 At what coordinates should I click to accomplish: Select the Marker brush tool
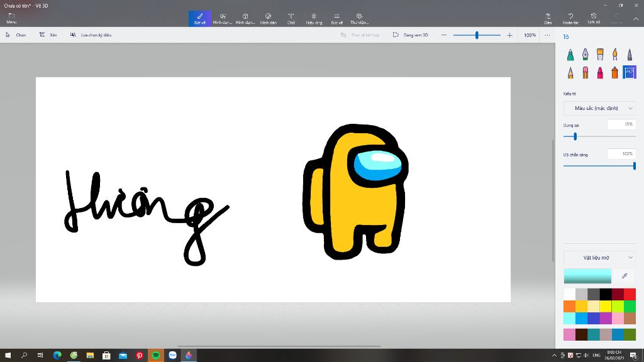tap(570, 55)
